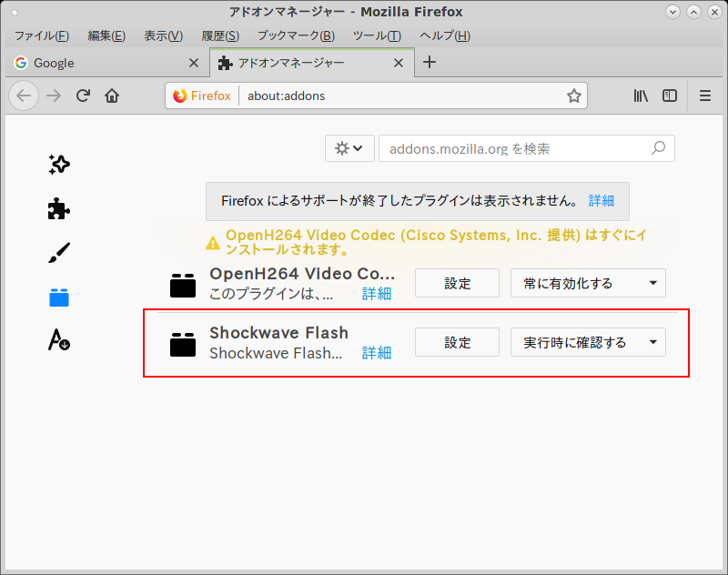Close the Google tab
This screenshot has height=575, width=728.
pyautogui.click(x=194, y=63)
